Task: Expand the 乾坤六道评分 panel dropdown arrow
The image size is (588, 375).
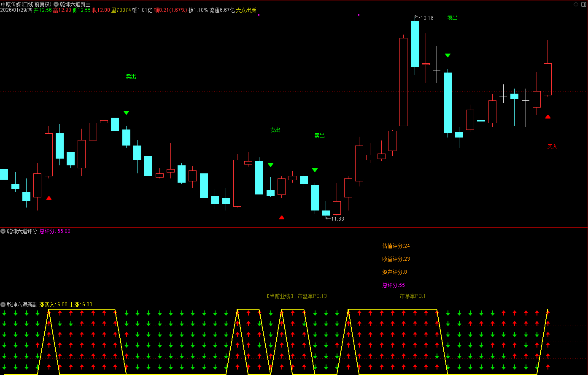Action: coord(3,231)
